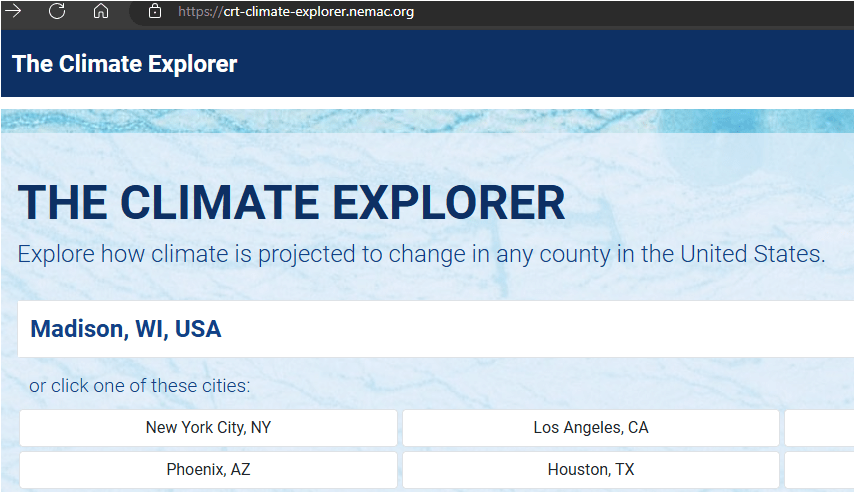The height and width of the screenshot is (492, 854).
Task: Click the 'https://' prefix in the URL
Action: (200, 12)
